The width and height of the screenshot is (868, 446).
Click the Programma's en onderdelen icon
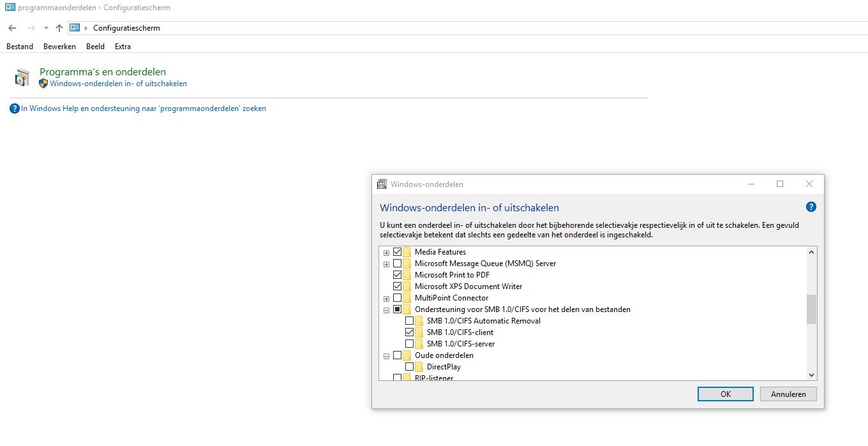(x=22, y=77)
